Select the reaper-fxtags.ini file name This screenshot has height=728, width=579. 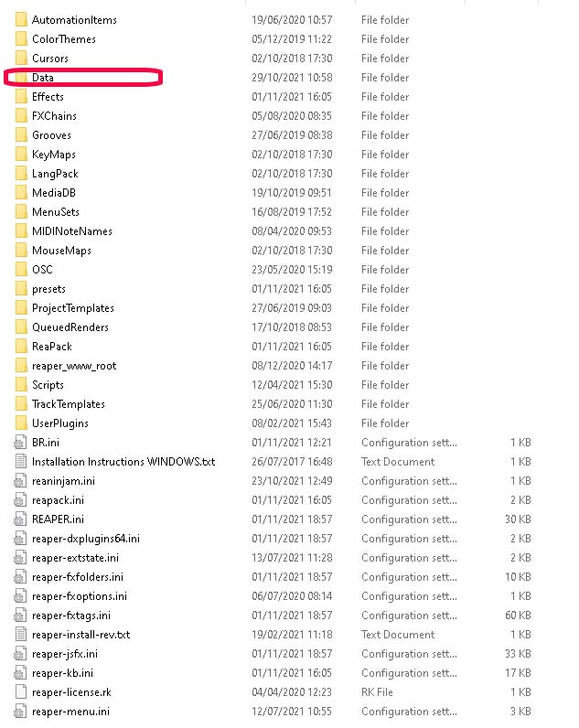[71, 616]
